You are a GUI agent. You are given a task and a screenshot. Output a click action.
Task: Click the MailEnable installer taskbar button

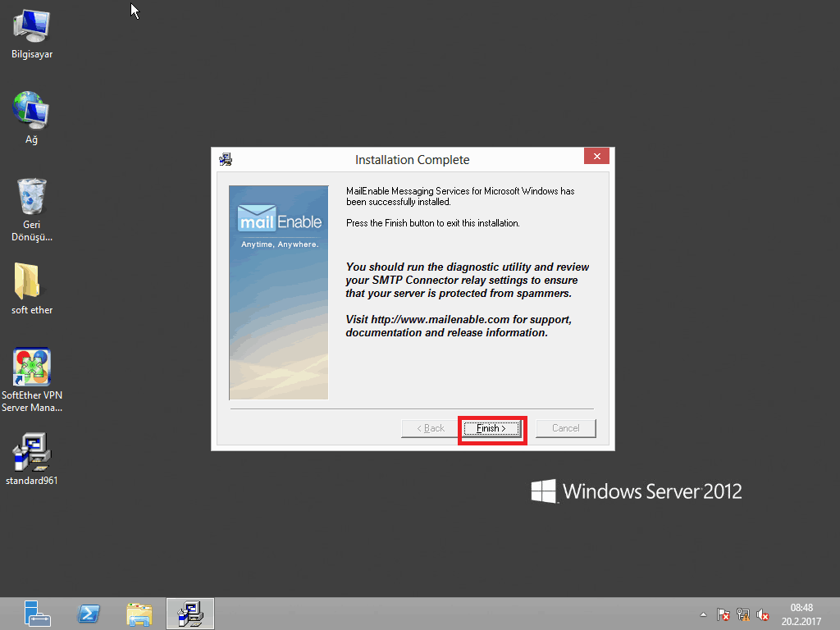190,614
